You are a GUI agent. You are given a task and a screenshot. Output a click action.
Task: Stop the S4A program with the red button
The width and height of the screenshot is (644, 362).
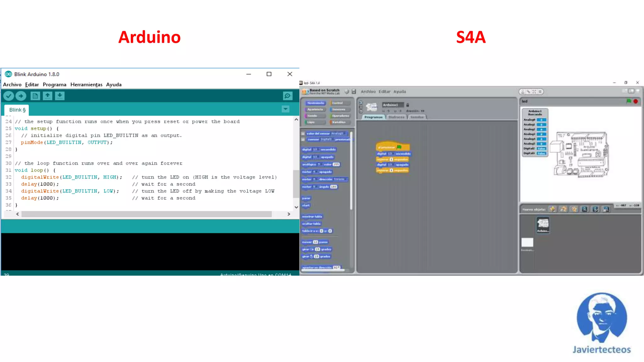point(636,101)
